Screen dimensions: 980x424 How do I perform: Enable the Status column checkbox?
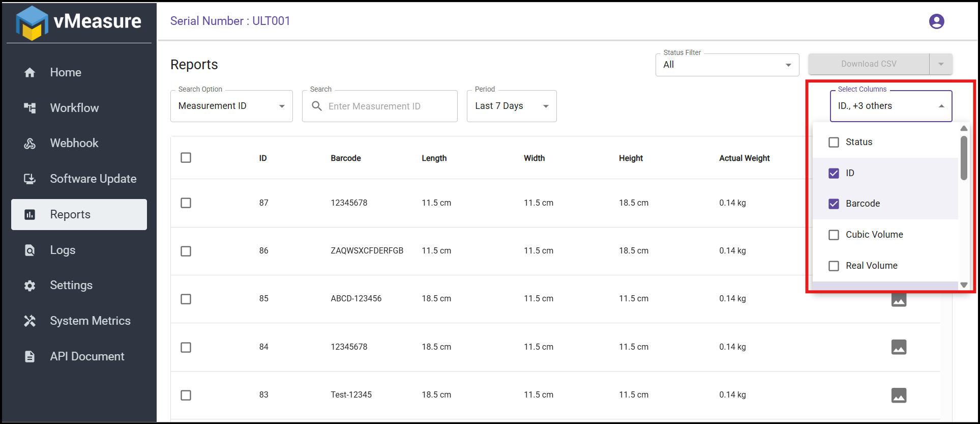[x=834, y=142]
